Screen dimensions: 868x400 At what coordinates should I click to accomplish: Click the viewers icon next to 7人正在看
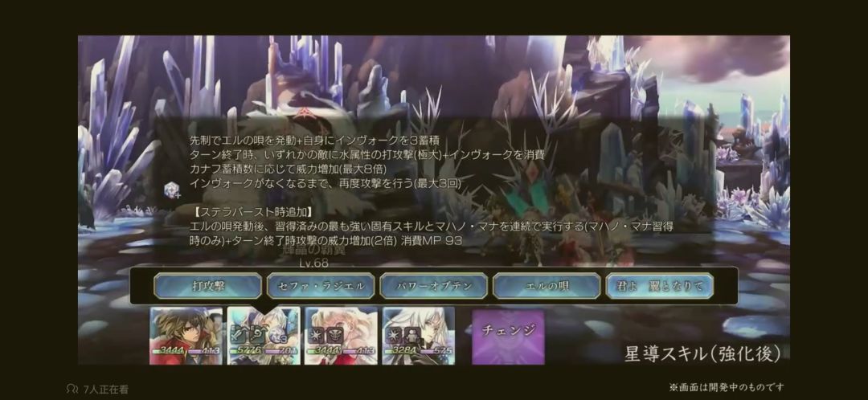[x=72, y=389]
